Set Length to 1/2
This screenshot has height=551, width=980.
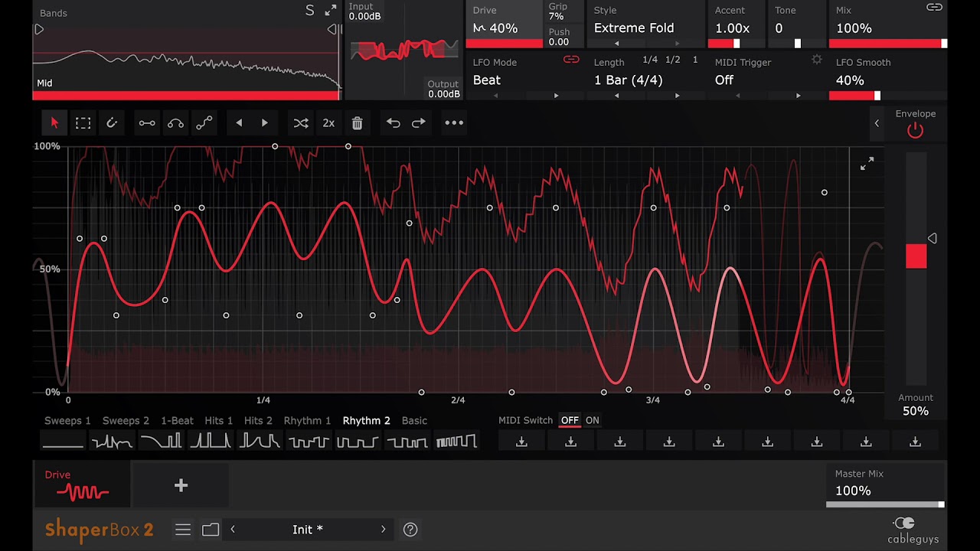coord(672,60)
